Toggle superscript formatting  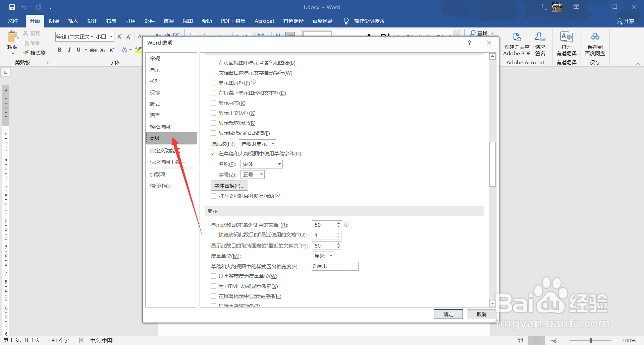tap(112, 50)
